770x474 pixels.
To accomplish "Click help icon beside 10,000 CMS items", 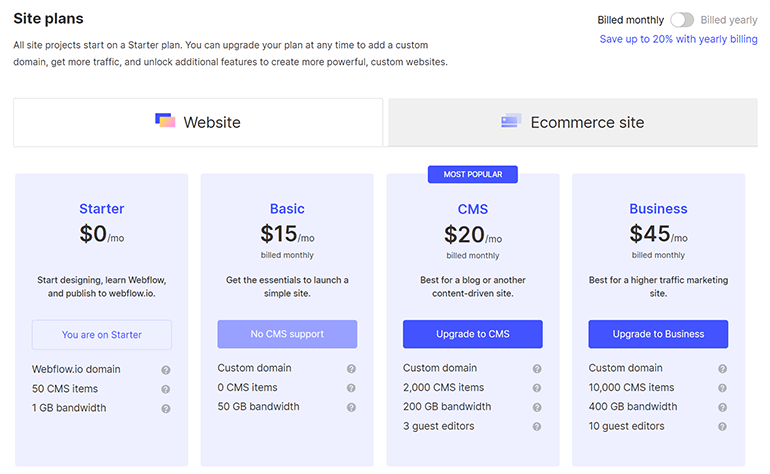I will pos(723,388).
